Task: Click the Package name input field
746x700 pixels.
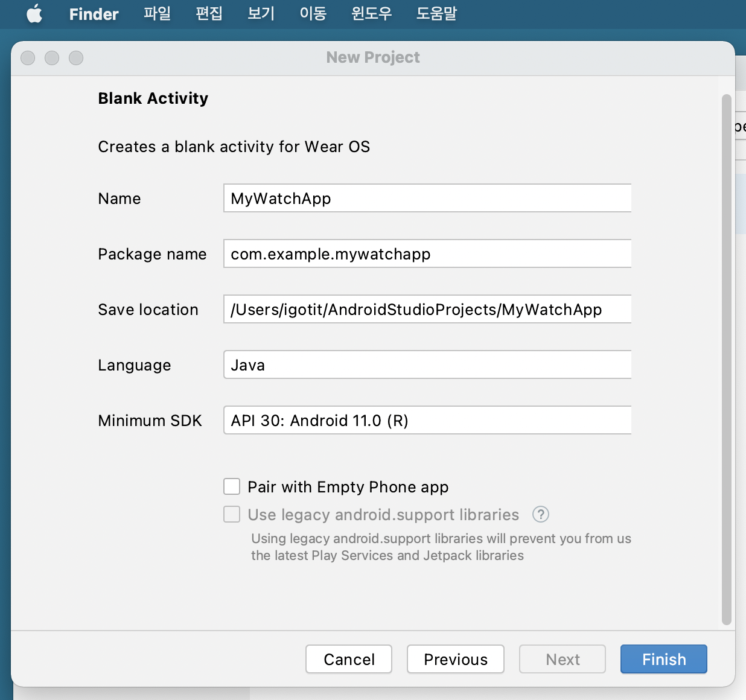Action: click(x=427, y=253)
